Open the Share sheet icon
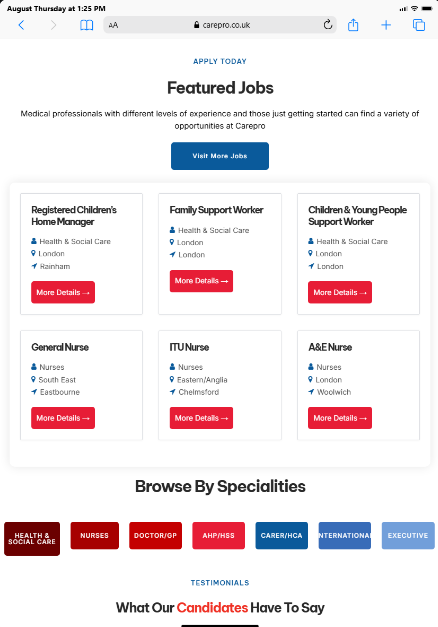Image resolution: width=438 pixels, height=627 pixels. click(353, 25)
